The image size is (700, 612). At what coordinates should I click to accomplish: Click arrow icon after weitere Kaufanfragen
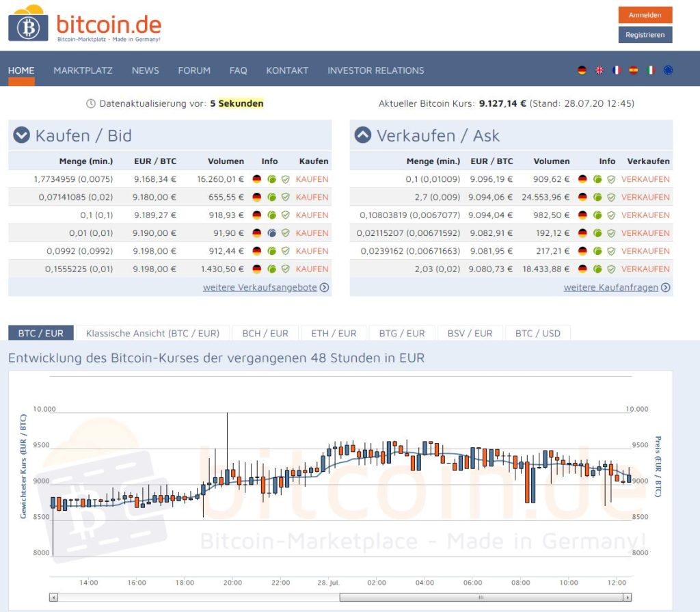[x=666, y=287]
